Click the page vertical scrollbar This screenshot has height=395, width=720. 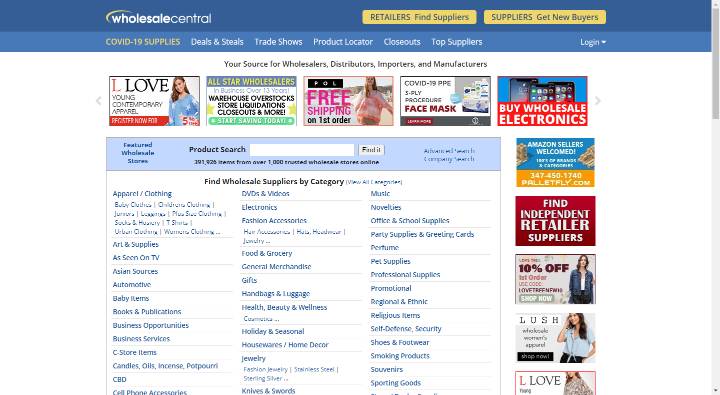point(715,198)
